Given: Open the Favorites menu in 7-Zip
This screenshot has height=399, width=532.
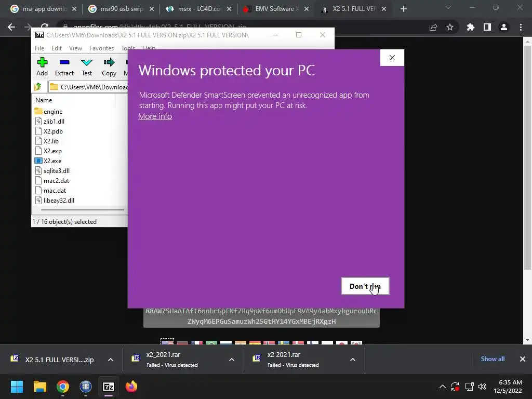Looking at the screenshot, I should pos(101,48).
